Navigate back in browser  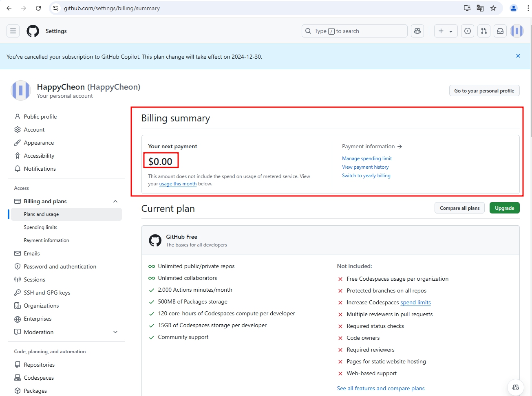[x=9, y=8]
